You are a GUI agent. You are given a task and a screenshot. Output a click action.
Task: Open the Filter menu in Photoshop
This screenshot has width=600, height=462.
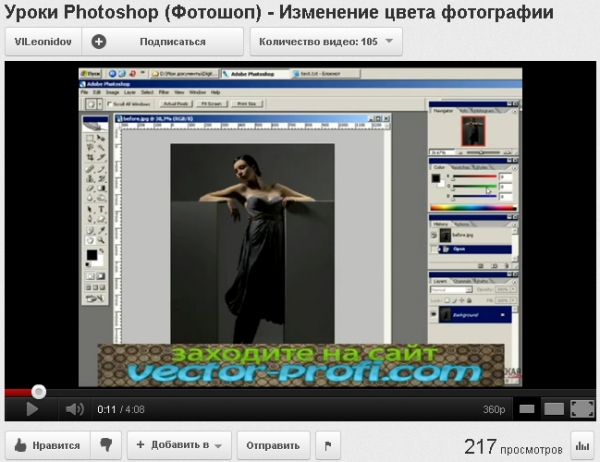click(x=164, y=92)
